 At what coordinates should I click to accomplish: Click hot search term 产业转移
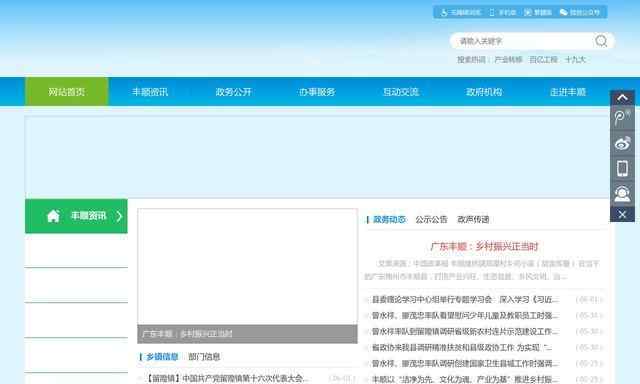[508, 60]
